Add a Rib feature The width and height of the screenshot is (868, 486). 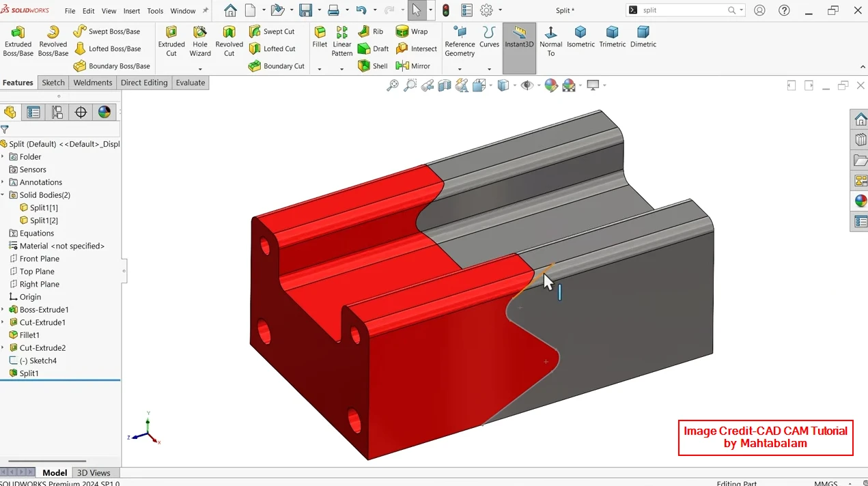(370, 31)
